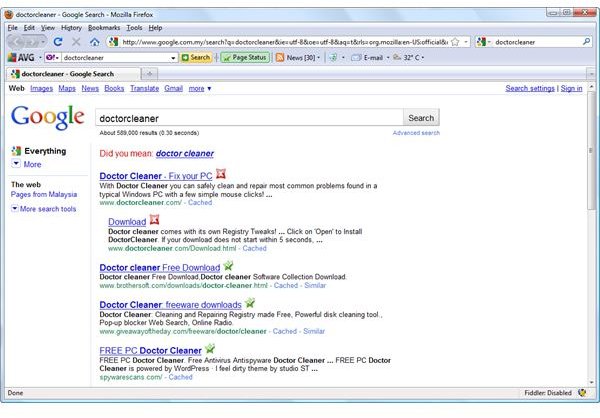Screen dimensions: 600x418
Task: Click the Sign in link
Action: 571,88
